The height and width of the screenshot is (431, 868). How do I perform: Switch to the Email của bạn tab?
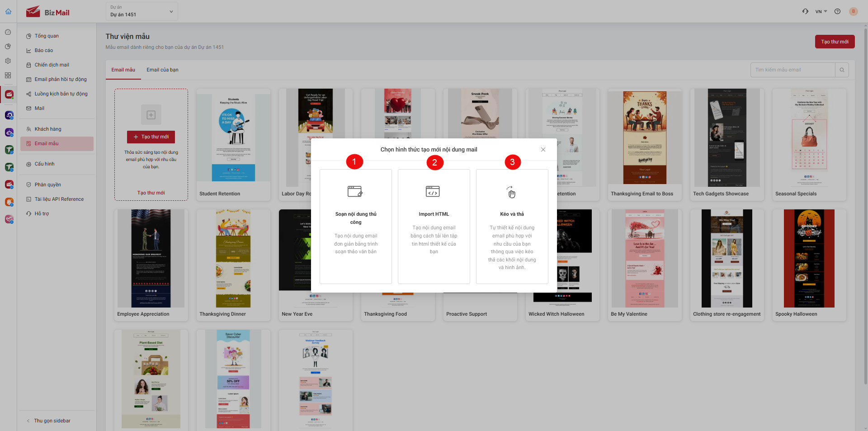tap(162, 70)
